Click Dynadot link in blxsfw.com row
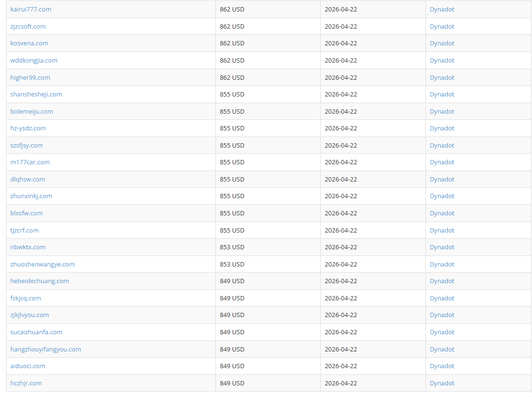532x393 pixels. click(442, 213)
